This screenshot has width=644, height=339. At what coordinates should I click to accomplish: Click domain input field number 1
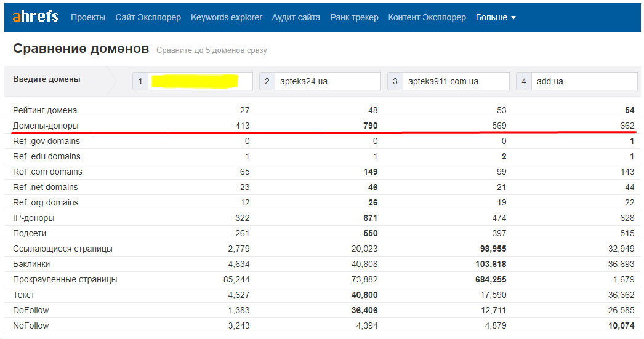tap(200, 81)
